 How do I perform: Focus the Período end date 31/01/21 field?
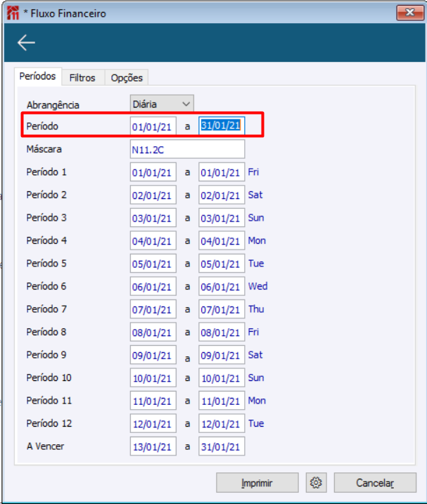(222, 126)
